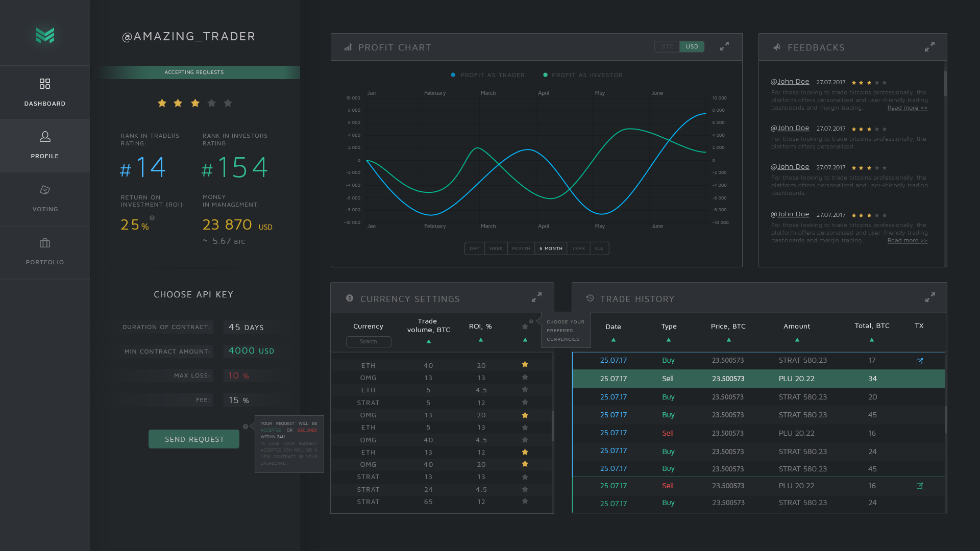Open the Dashboard sidebar icon
The image size is (980, 551).
point(45,84)
